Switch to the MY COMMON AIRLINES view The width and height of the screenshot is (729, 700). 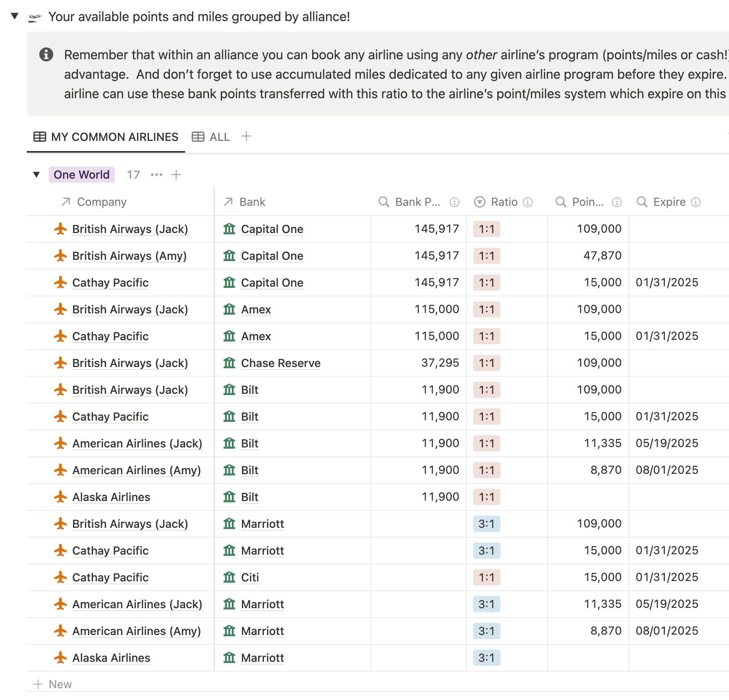[x=106, y=137]
